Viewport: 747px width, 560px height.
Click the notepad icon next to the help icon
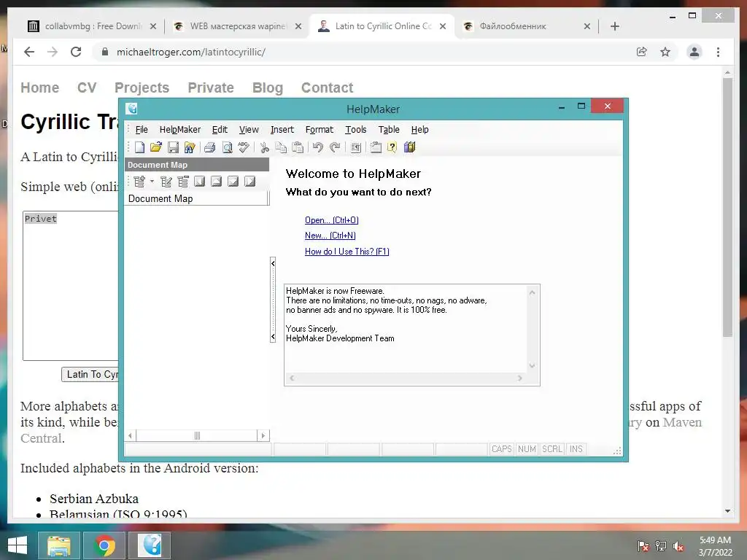(x=376, y=147)
